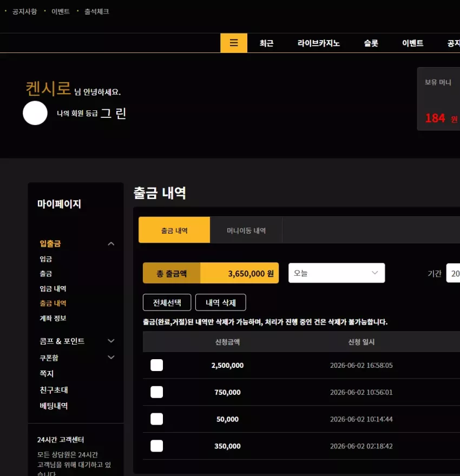The image size is (460, 476).
Task: Open the 오늘 period dropdown
Action: 337,273
